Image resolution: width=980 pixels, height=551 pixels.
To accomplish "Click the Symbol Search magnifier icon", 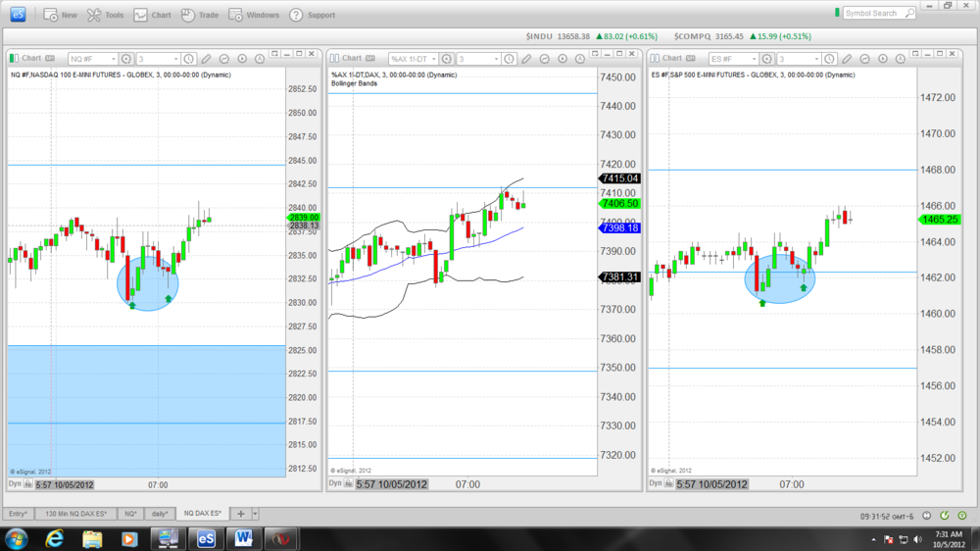I will click(x=910, y=13).
